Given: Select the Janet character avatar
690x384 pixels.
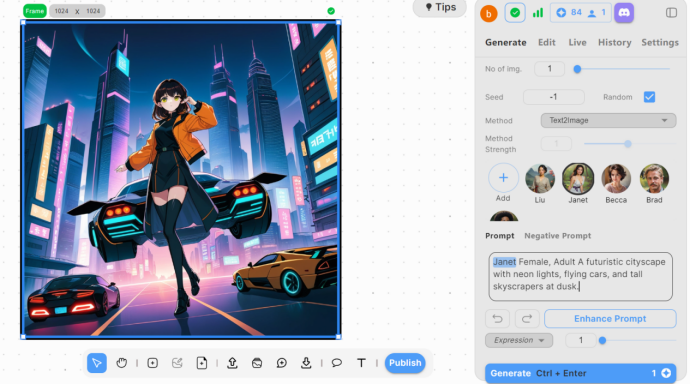Looking at the screenshot, I should 578,179.
